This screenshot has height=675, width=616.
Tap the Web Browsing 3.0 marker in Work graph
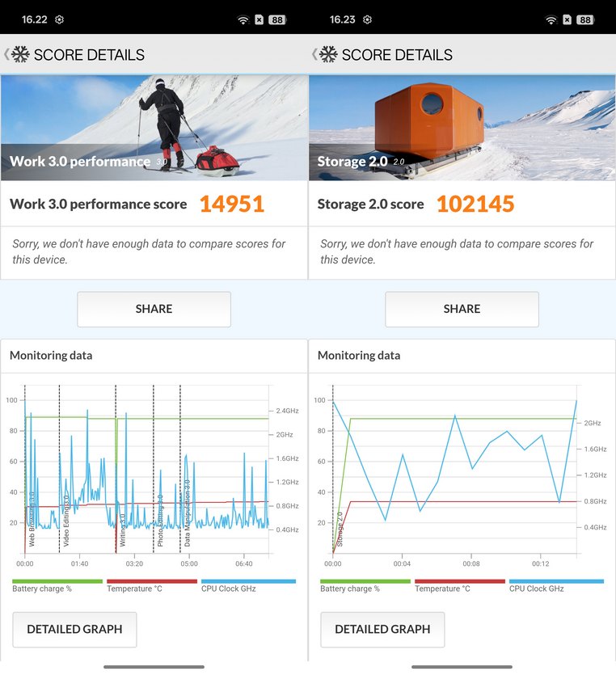point(32,519)
